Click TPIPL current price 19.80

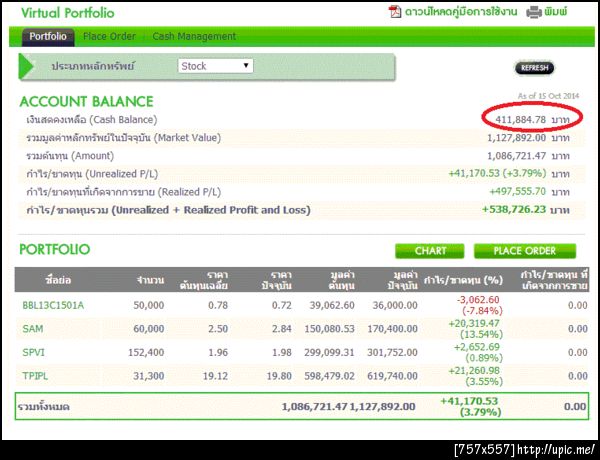279,376
